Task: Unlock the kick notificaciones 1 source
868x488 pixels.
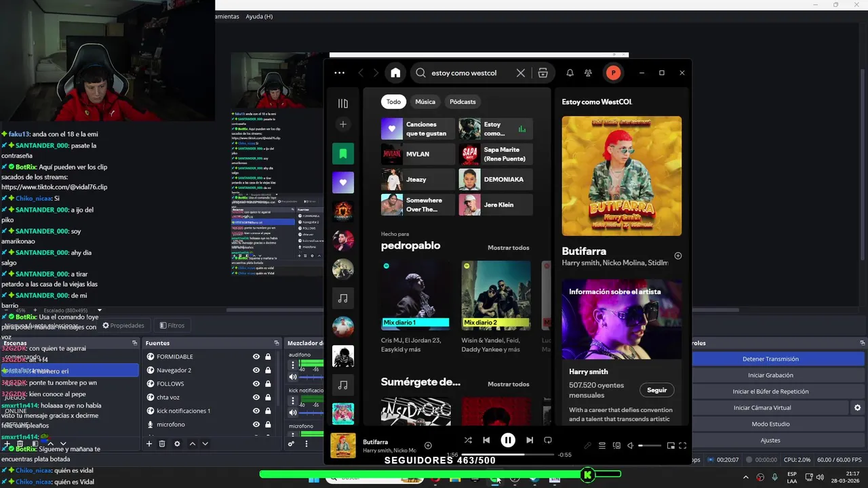Action: point(268,411)
